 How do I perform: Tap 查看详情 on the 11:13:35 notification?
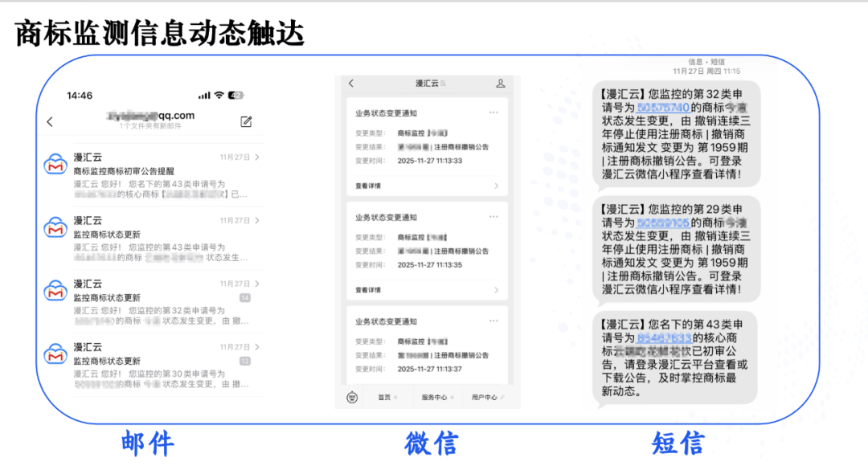click(368, 290)
